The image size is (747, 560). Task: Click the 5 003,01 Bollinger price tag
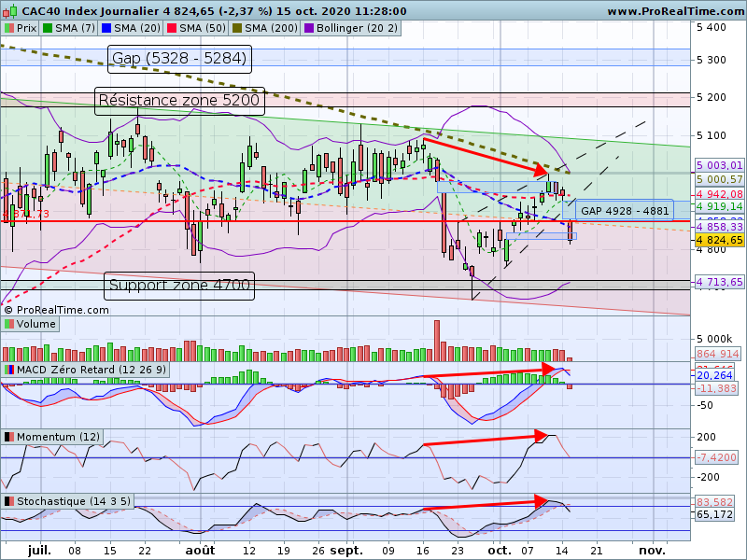[719, 166]
